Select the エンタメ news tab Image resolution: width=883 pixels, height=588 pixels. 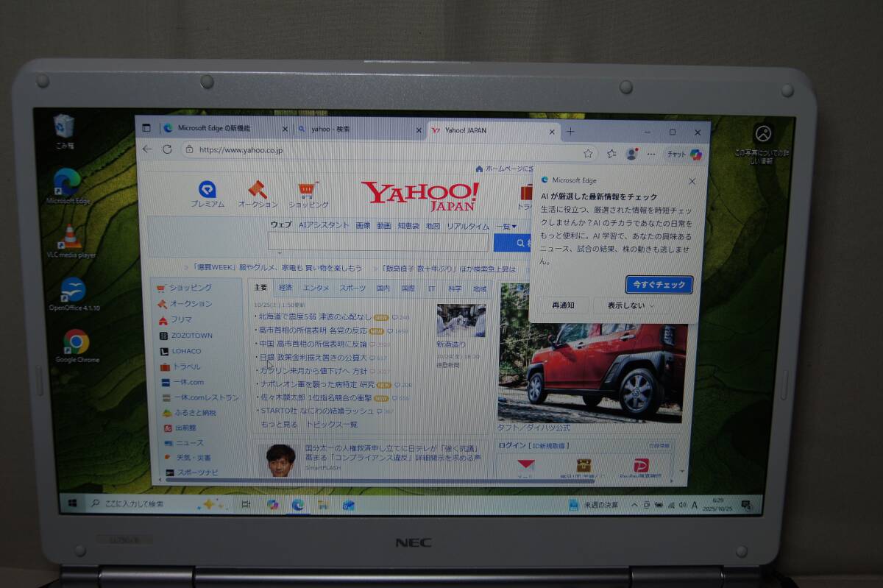tap(316, 288)
